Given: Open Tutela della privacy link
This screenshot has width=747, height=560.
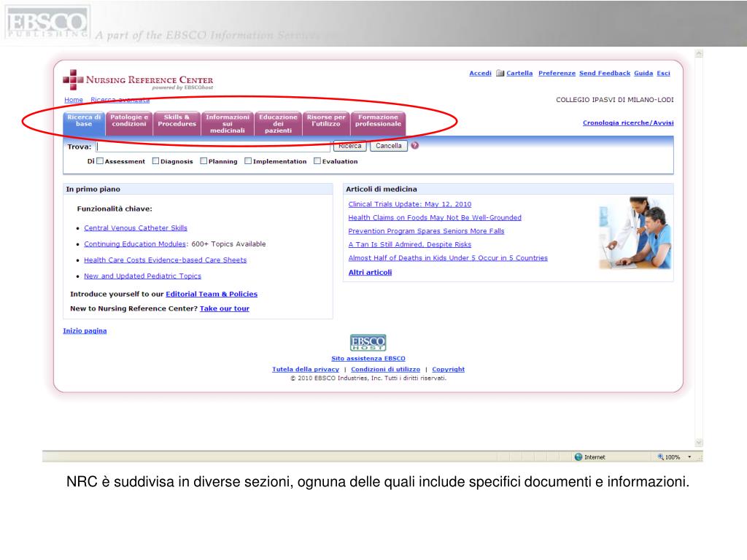Looking at the screenshot, I should point(306,370).
